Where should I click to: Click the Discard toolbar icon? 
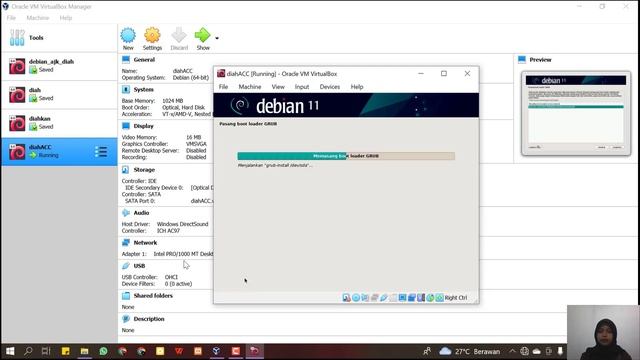[179, 36]
